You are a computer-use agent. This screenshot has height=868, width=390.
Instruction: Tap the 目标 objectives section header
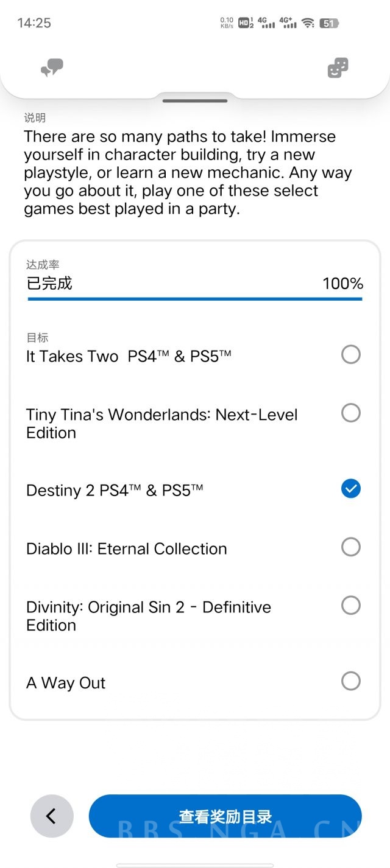point(34,337)
